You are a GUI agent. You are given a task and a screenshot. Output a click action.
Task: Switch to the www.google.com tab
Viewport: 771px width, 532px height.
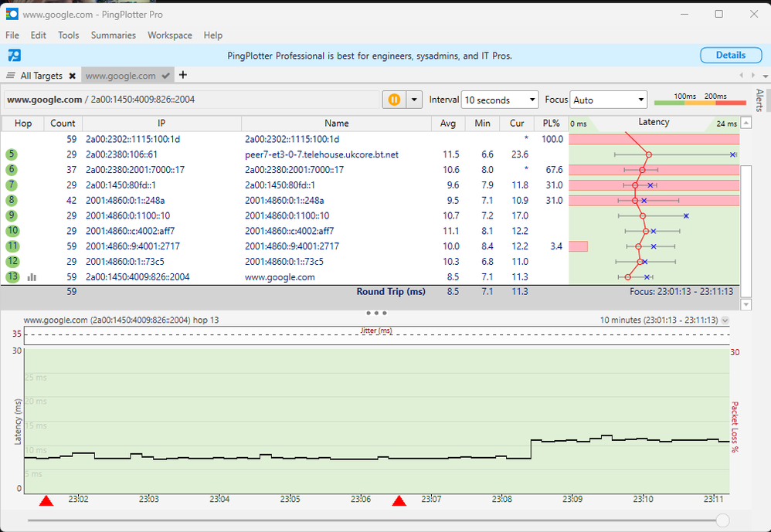click(x=121, y=76)
